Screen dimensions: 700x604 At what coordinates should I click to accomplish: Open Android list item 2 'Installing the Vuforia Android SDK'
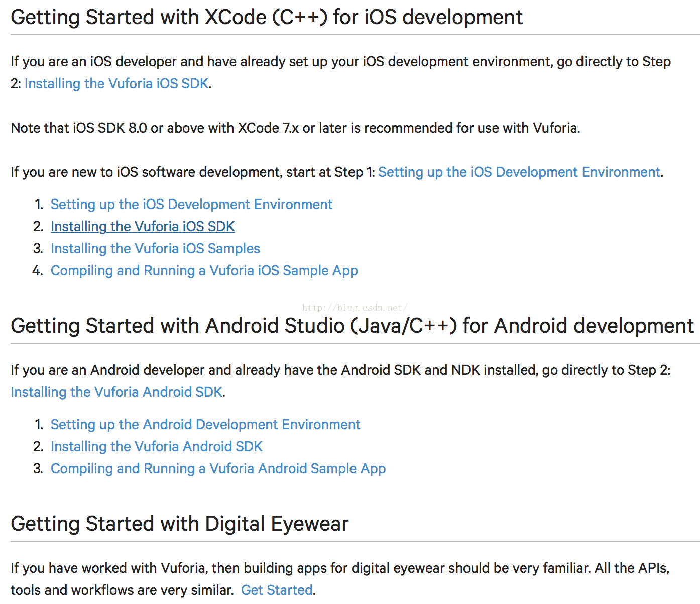click(x=157, y=446)
